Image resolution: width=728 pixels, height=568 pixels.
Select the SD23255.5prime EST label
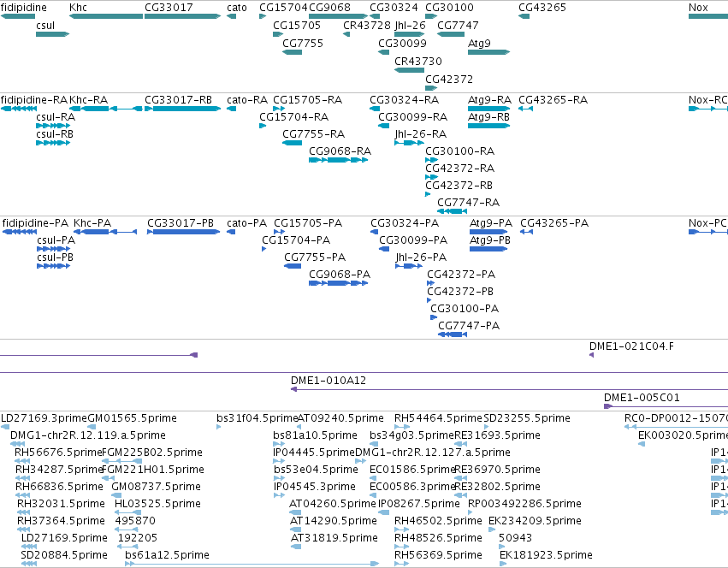click(527, 418)
